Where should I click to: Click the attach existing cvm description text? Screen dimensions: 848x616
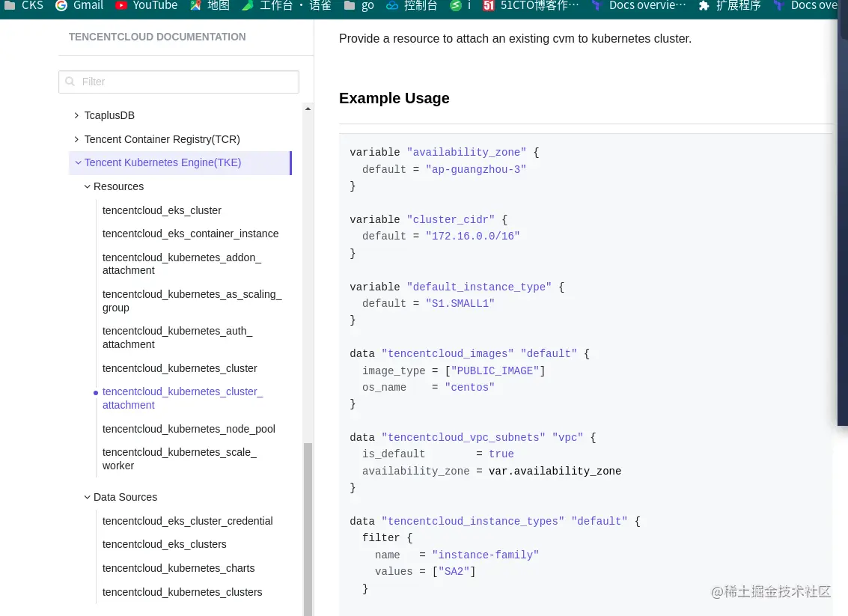(515, 39)
